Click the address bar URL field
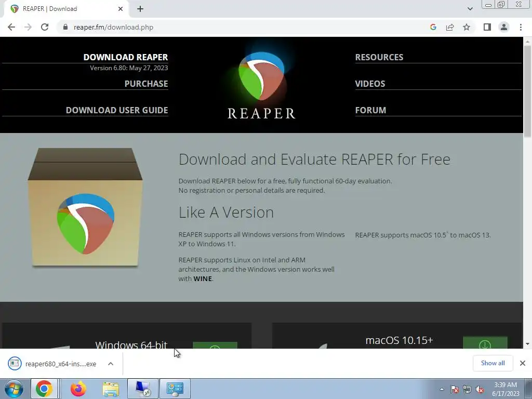This screenshot has width=532, height=399. (244, 27)
